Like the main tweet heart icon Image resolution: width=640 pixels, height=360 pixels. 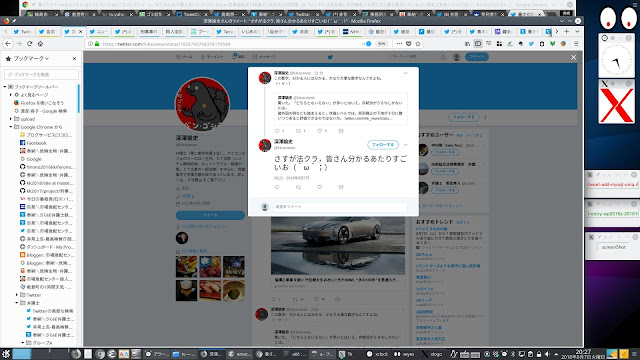320,187
